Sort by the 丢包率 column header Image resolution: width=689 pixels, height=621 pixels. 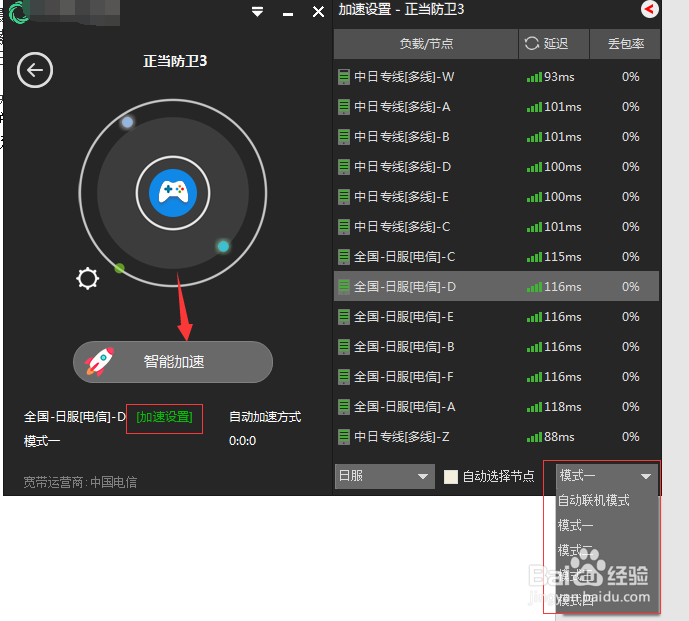(625, 44)
